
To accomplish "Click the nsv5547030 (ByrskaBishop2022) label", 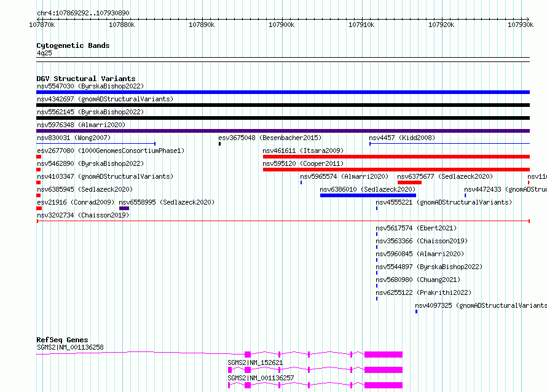I will pyautogui.click(x=90, y=86).
